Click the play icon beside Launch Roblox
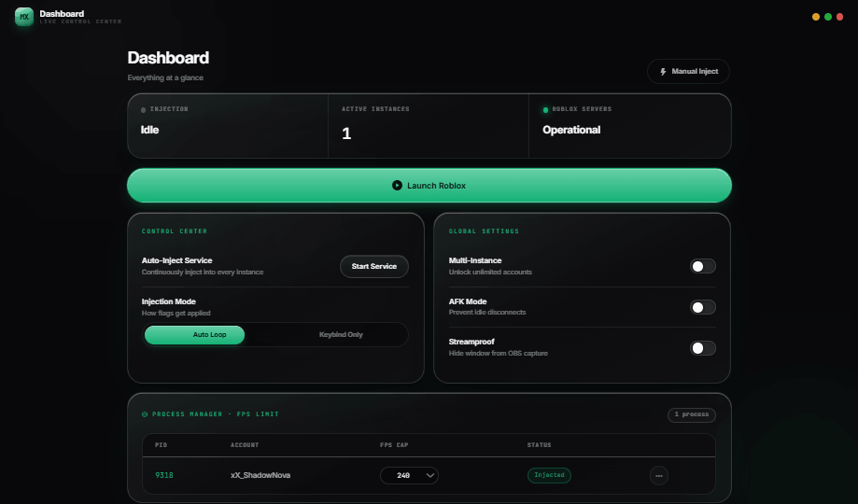The width and height of the screenshot is (858, 504). 398,186
